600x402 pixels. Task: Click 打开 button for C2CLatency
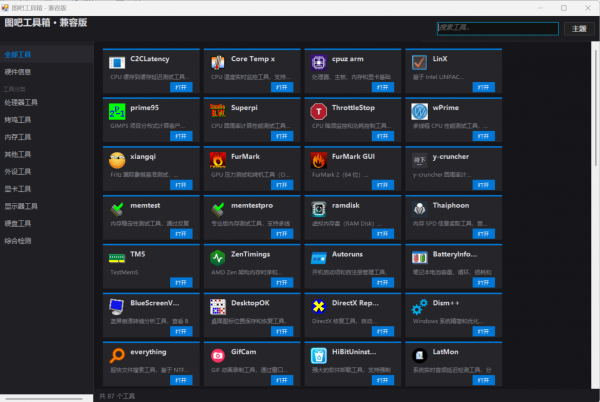[x=181, y=87]
